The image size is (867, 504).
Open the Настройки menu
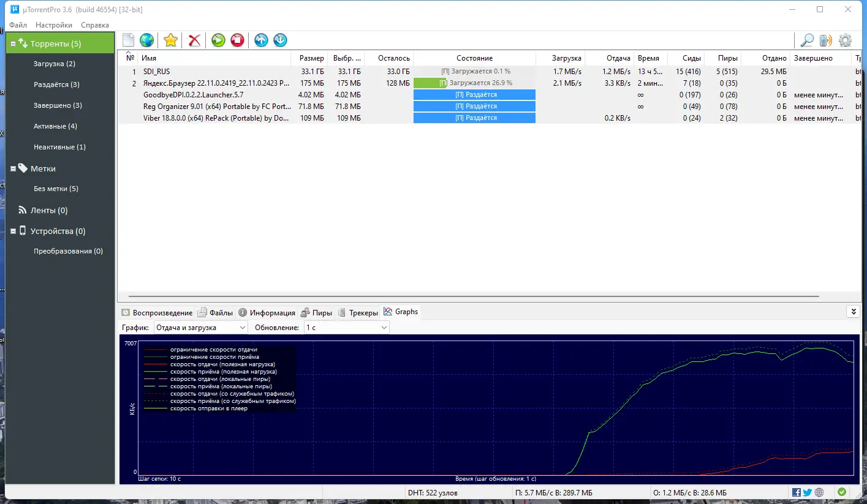53,25
